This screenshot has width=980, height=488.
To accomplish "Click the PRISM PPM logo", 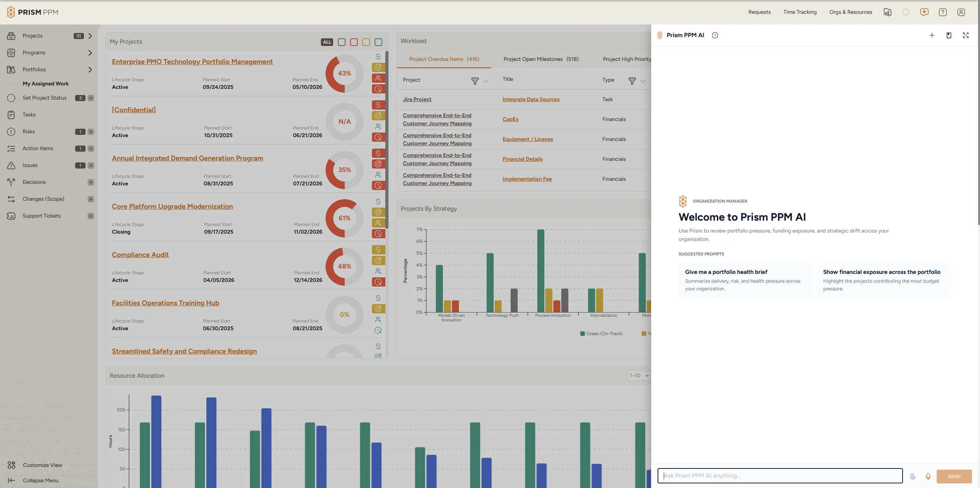I will [x=33, y=12].
